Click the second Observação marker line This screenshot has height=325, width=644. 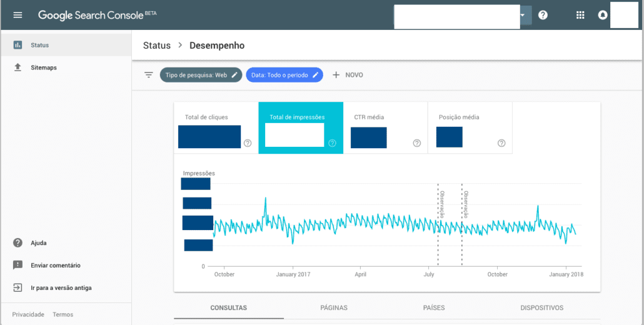click(x=462, y=225)
